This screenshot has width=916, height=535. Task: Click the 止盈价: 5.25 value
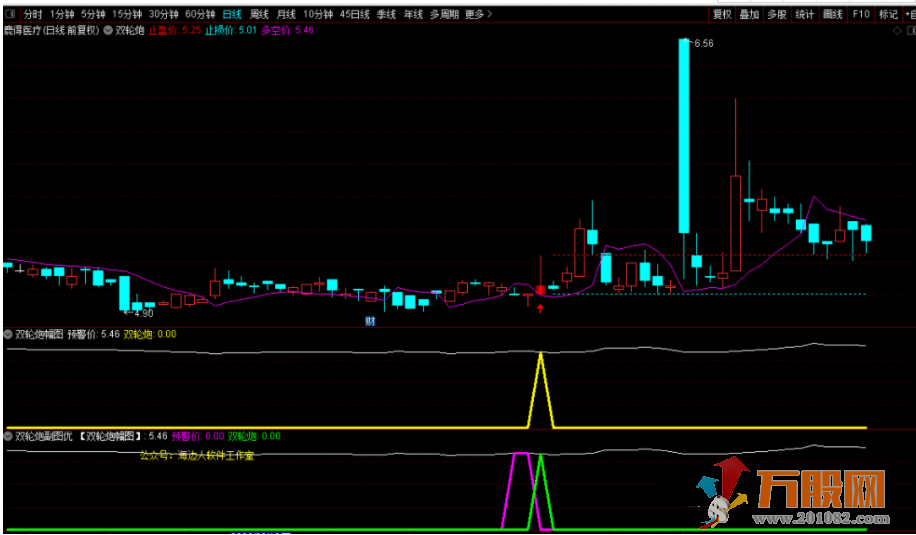175,30
